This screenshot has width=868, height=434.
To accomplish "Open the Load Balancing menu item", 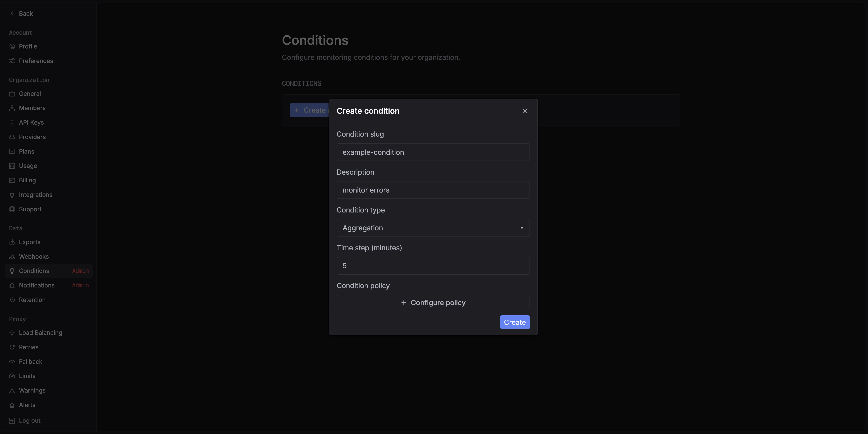I will tap(41, 333).
